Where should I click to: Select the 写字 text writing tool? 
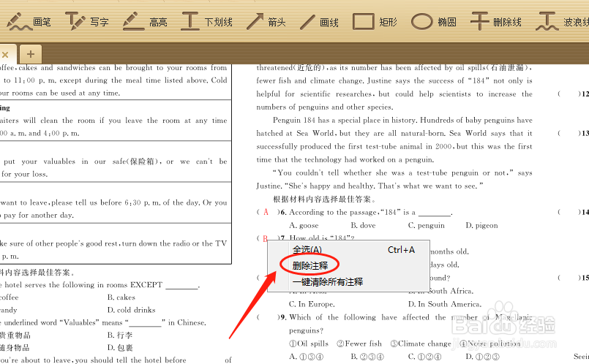point(87,22)
